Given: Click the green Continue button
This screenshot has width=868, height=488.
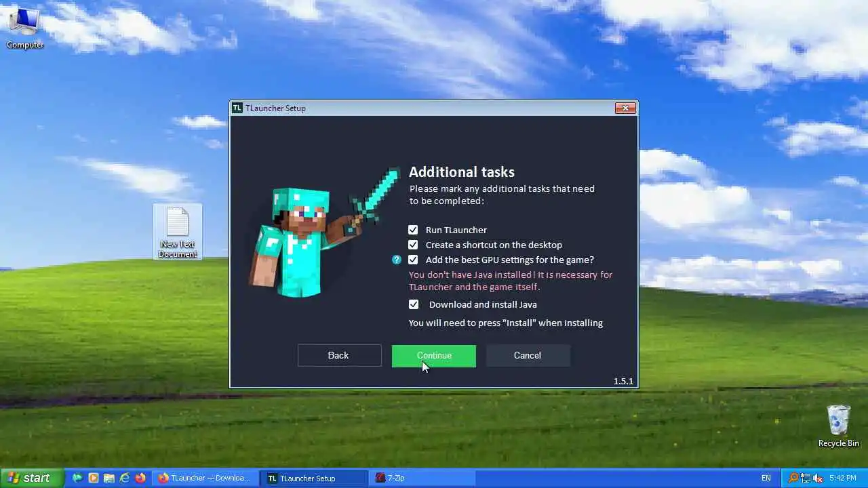Looking at the screenshot, I should pos(434,356).
